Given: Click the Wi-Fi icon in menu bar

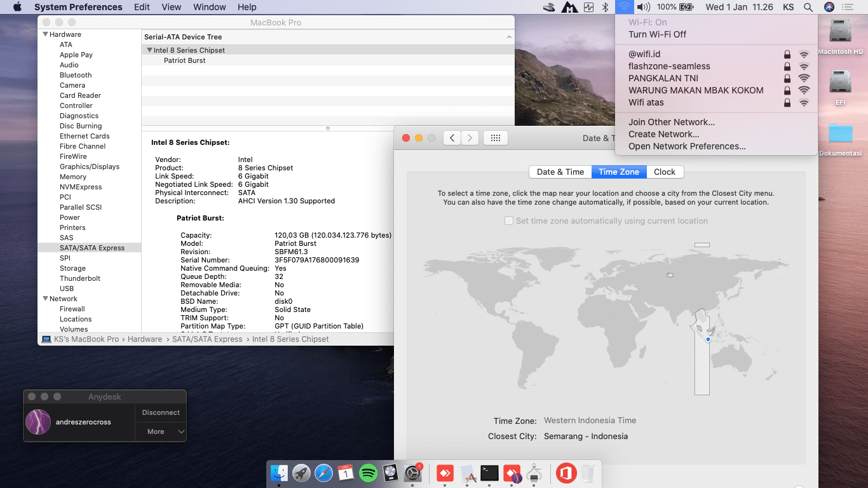Looking at the screenshot, I should (x=625, y=7).
